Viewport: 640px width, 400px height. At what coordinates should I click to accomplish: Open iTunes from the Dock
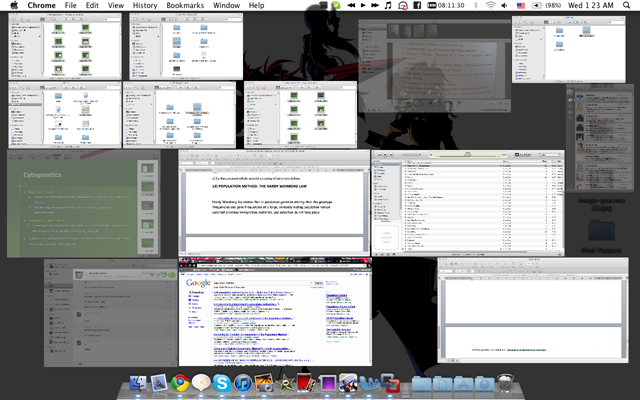pos(243,383)
